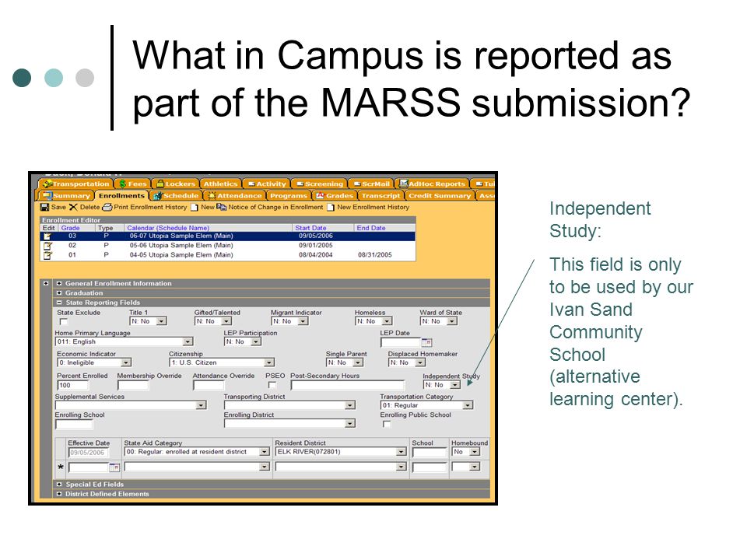The height and width of the screenshot is (560, 747).
Task: Open the Transportation tab
Action: coord(76,184)
